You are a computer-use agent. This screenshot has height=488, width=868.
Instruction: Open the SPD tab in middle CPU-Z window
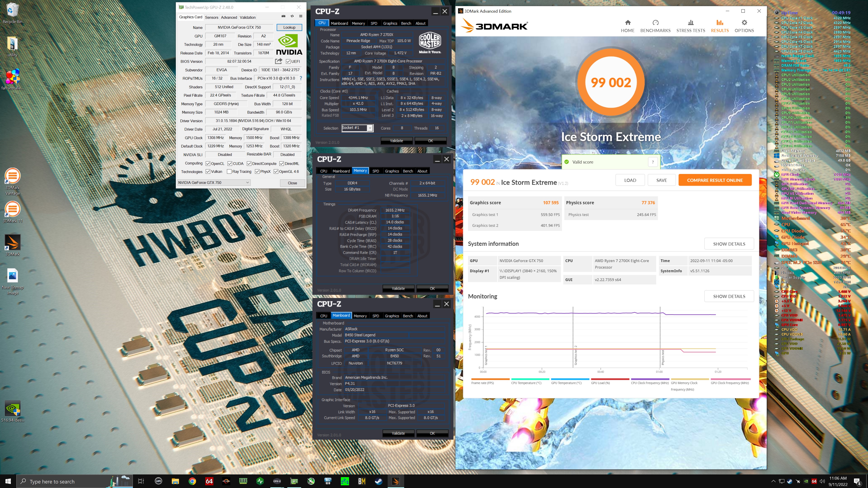[x=376, y=171]
